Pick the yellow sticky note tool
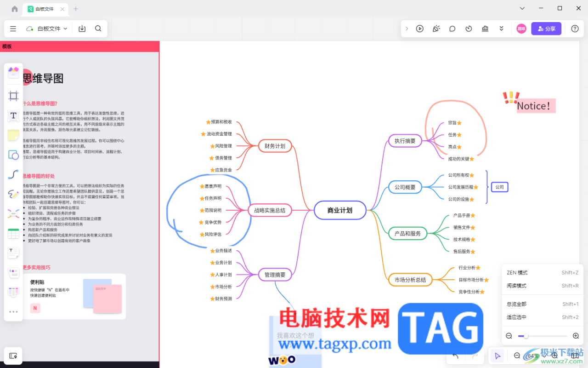Image resolution: width=588 pixels, height=368 pixels. coord(13,135)
